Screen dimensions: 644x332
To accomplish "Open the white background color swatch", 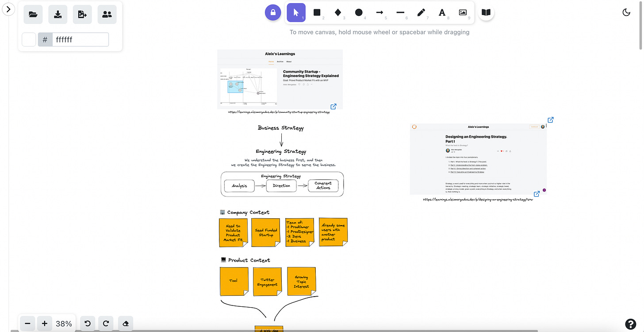I will (29, 39).
